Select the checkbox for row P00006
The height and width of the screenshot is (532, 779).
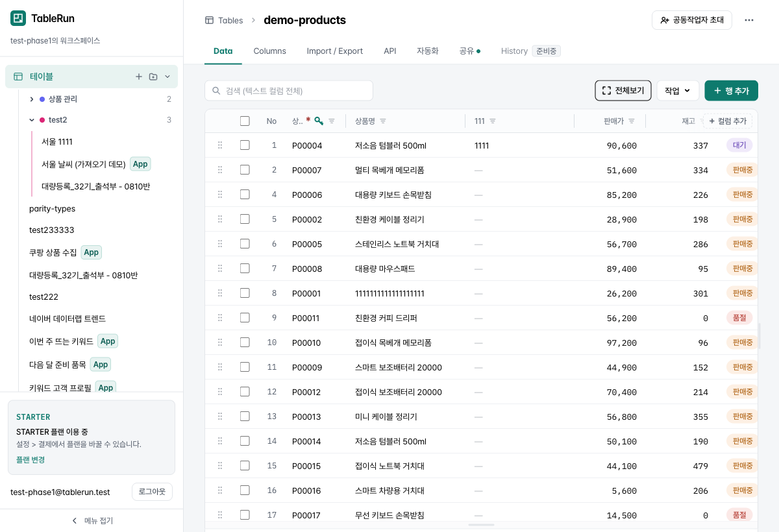pos(245,195)
